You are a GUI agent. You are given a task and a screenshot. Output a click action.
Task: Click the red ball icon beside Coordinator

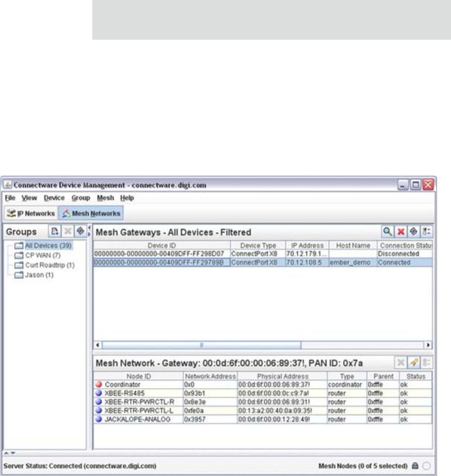point(99,384)
